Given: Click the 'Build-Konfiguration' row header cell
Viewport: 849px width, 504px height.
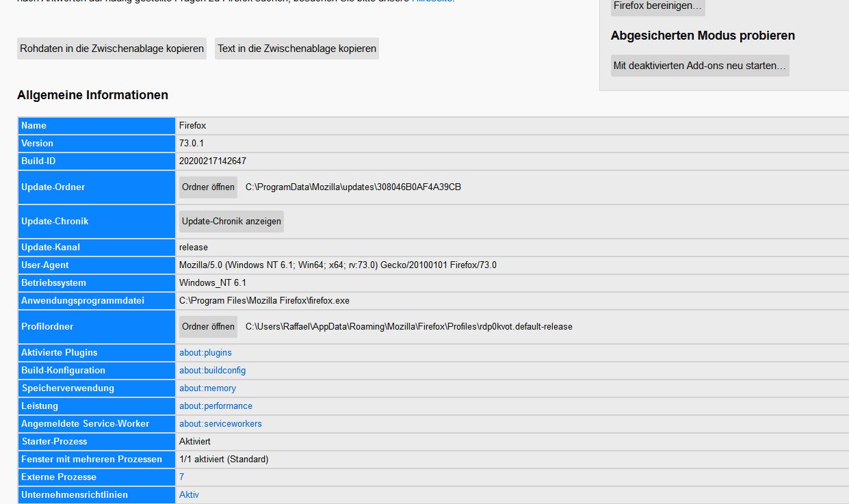Looking at the screenshot, I should [x=97, y=370].
